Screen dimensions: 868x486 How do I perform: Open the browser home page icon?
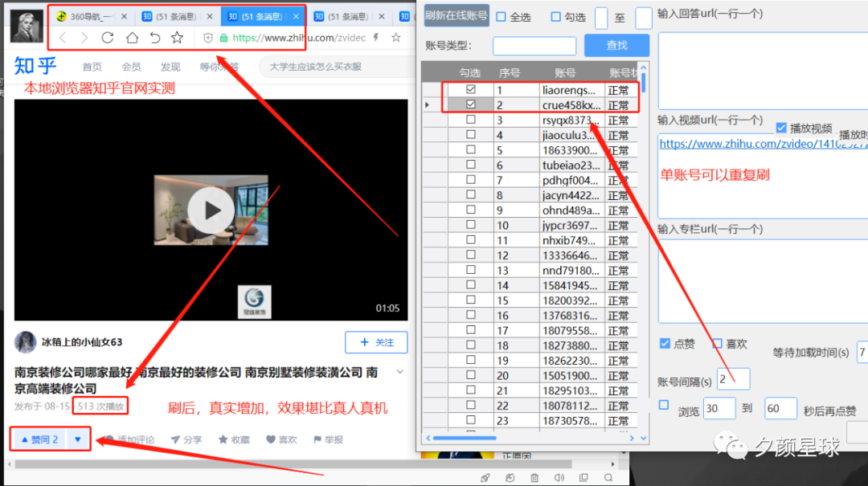(132, 38)
